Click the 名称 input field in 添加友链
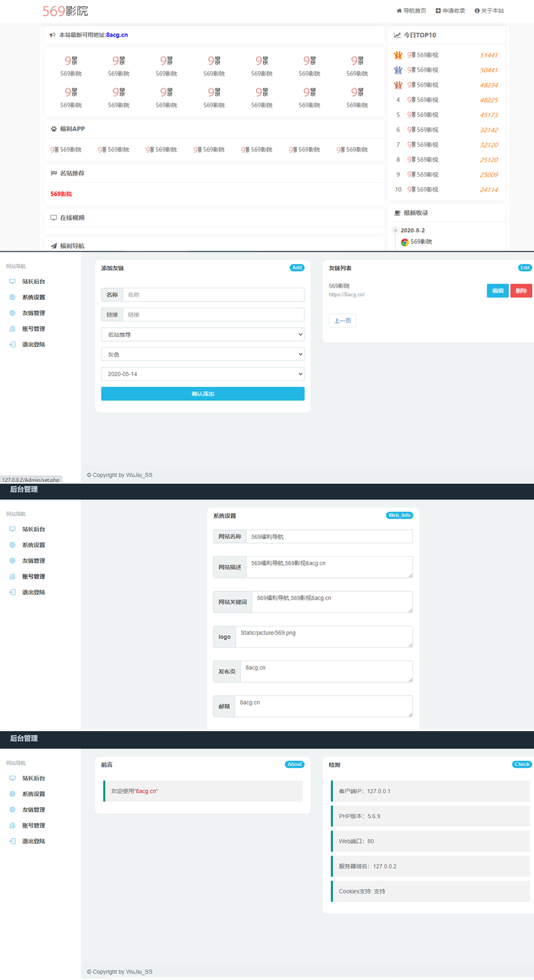The width and height of the screenshot is (534, 980). pyautogui.click(x=212, y=295)
